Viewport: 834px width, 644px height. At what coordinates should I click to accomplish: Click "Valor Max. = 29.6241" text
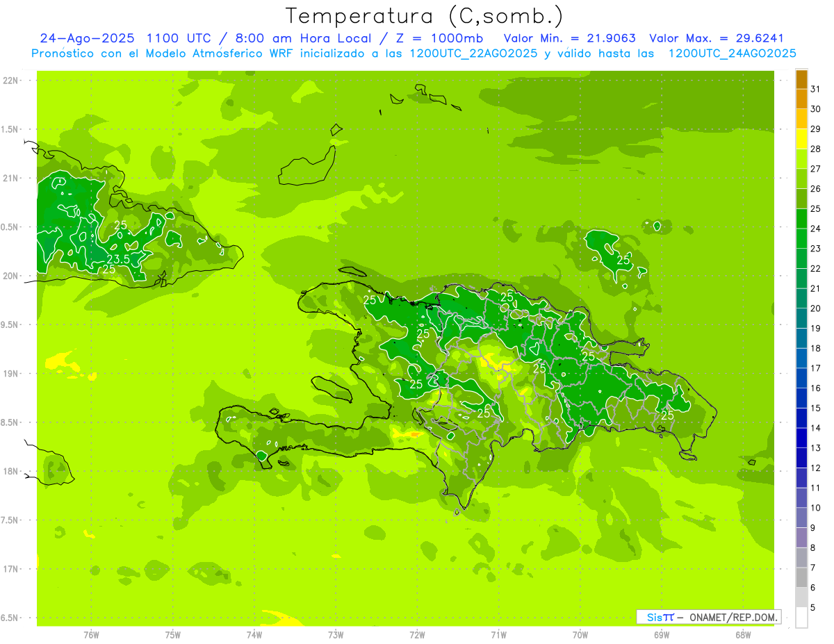point(716,38)
